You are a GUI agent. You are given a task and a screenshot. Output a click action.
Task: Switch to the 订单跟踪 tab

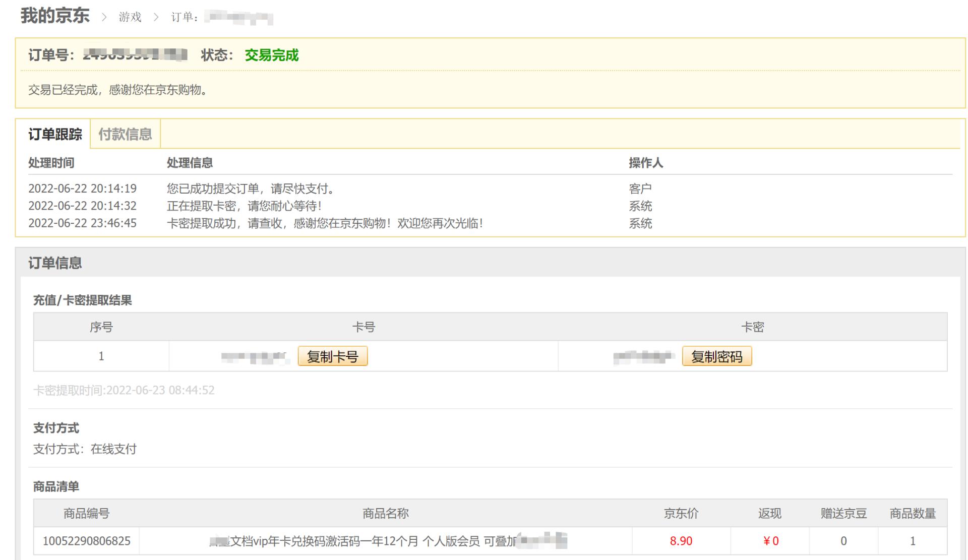point(55,134)
